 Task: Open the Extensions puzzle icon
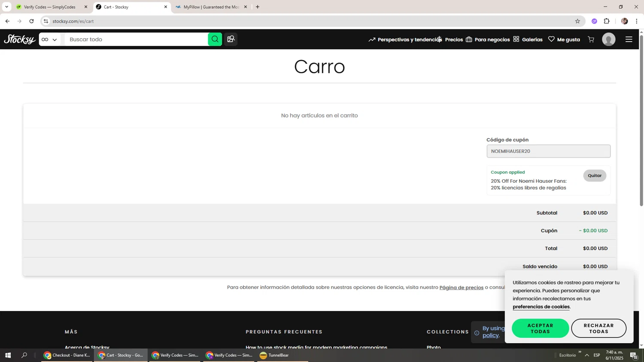tap(607, 21)
